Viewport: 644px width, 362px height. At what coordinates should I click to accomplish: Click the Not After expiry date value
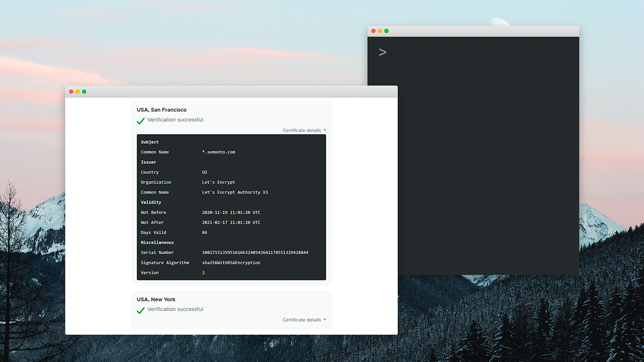pyautogui.click(x=231, y=222)
